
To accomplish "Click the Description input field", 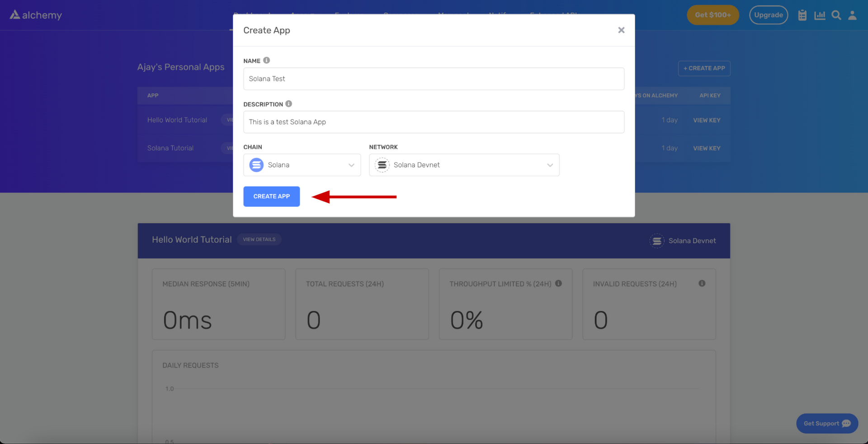I will [434, 122].
